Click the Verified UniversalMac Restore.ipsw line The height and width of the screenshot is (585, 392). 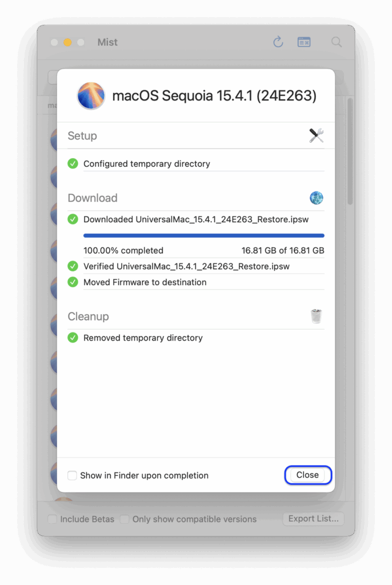186,266
